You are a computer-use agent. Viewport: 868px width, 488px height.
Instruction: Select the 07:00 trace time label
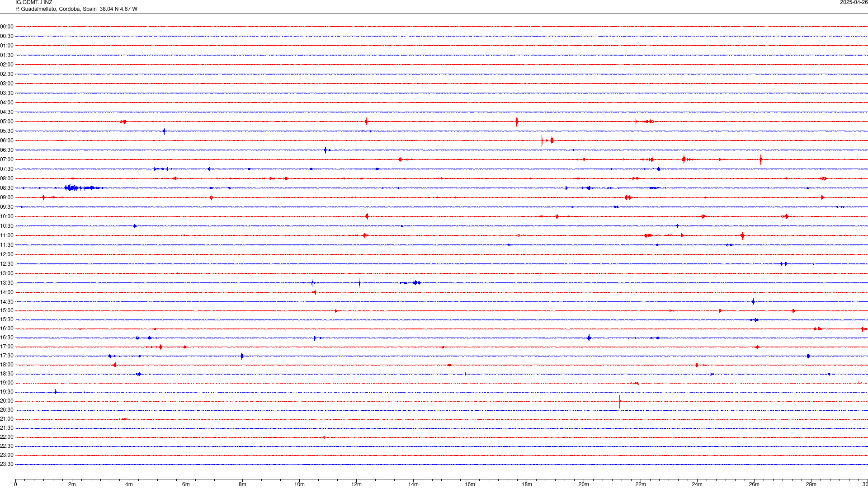(x=7, y=160)
